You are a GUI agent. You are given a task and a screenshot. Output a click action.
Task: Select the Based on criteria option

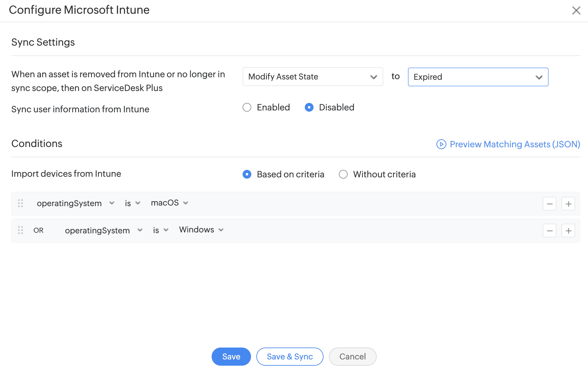click(x=247, y=174)
